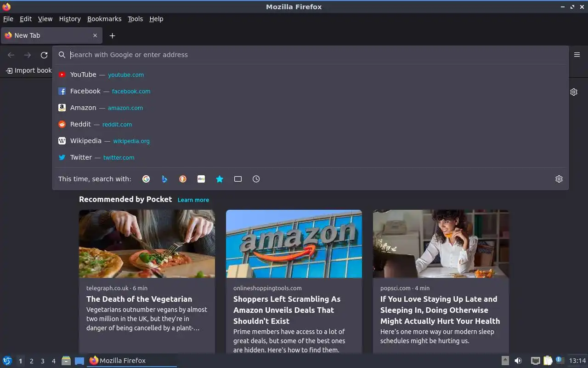Select the Twitter suggestion row
The image size is (588, 368).
[311, 157]
